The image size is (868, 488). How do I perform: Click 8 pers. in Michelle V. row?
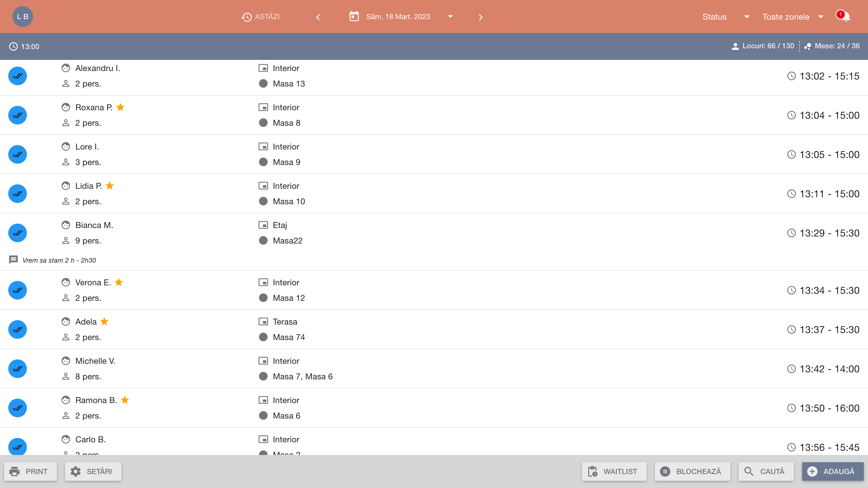click(88, 376)
